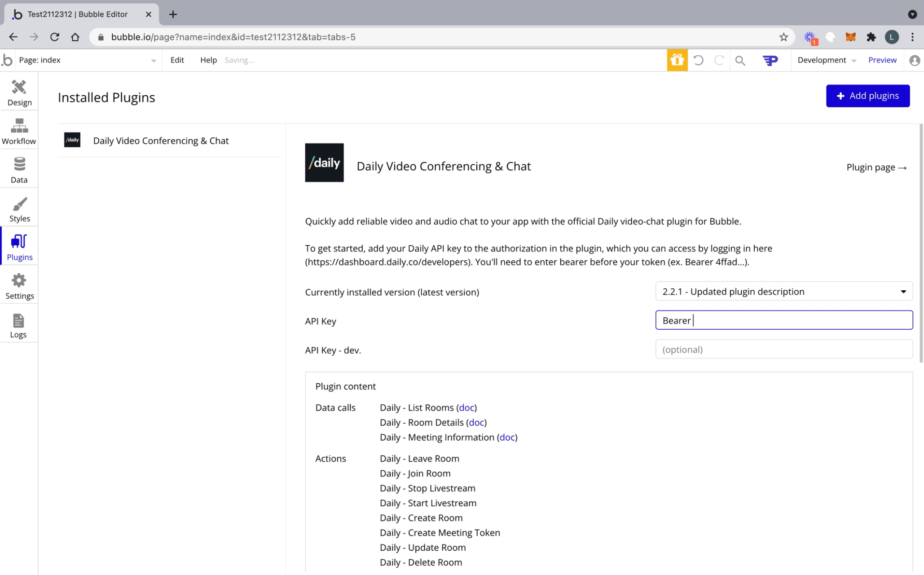Click the user account avatar icon
The image size is (924, 575).
click(x=914, y=60)
